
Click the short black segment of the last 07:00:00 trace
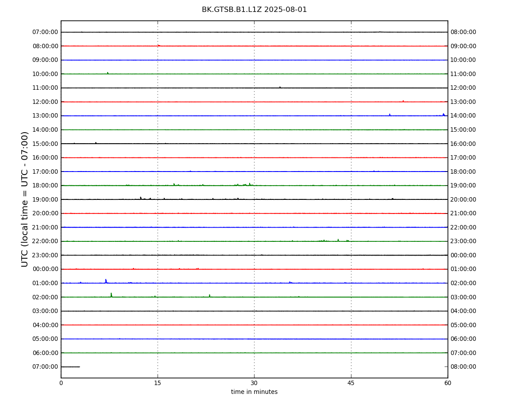[70, 367]
